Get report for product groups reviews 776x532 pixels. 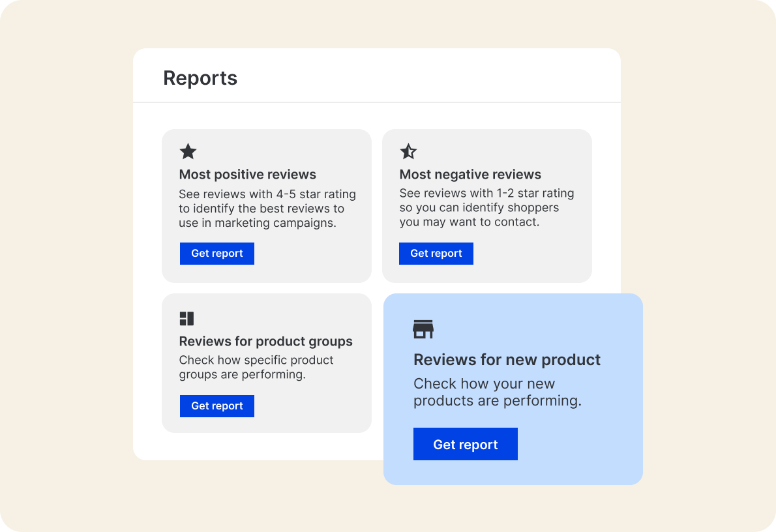pos(217,406)
